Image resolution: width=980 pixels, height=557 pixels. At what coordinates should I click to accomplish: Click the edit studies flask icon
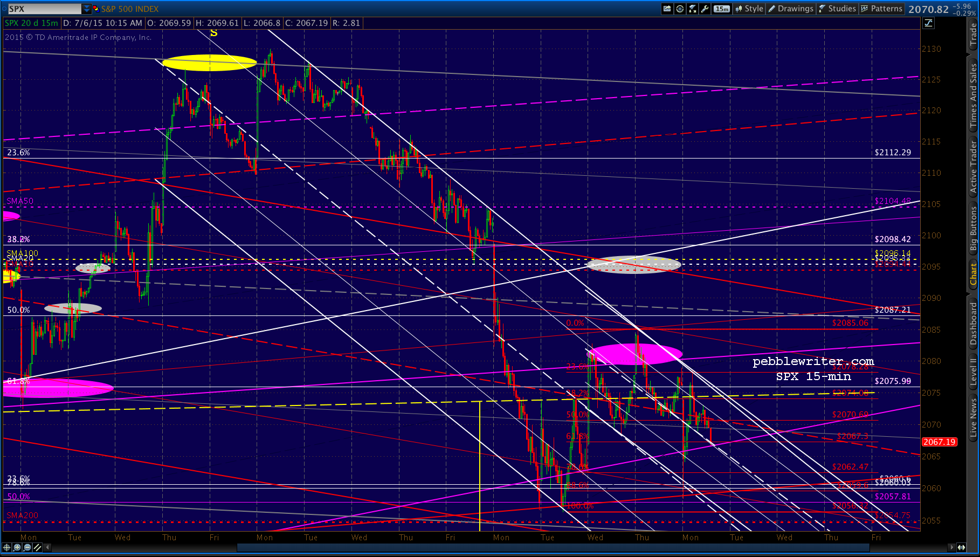(x=693, y=9)
